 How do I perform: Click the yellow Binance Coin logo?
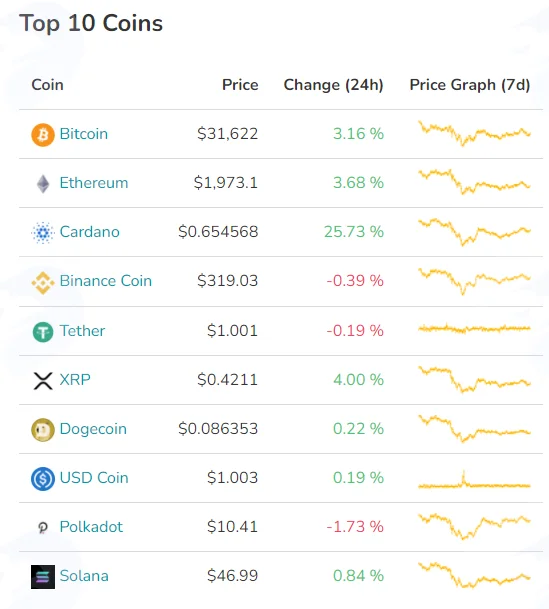[43, 283]
